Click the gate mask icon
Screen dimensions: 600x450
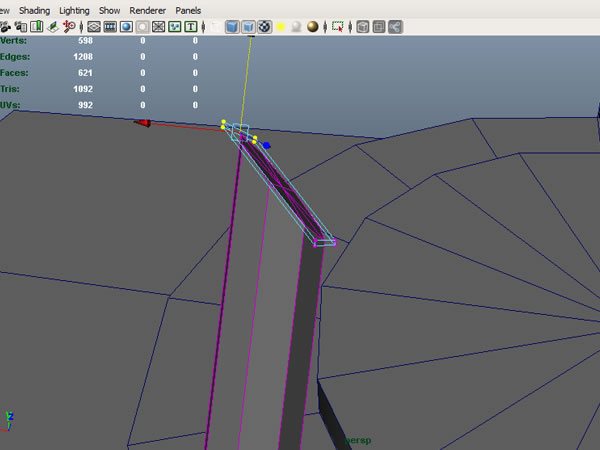point(142,27)
